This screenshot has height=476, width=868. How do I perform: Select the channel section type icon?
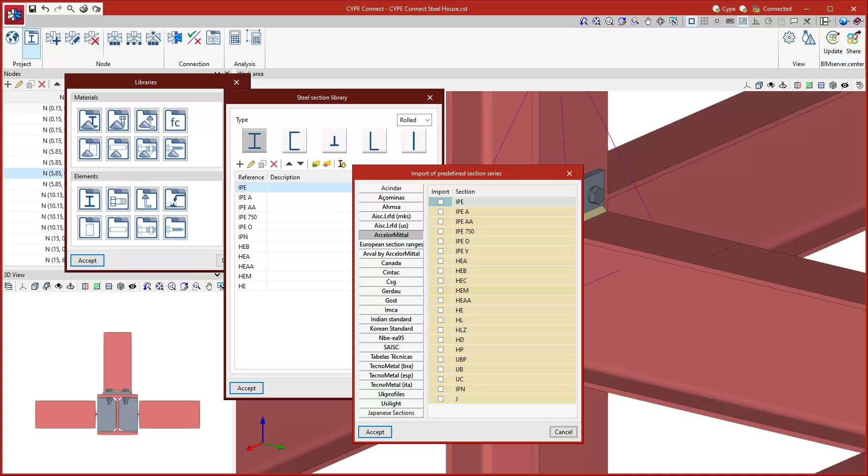(x=294, y=141)
